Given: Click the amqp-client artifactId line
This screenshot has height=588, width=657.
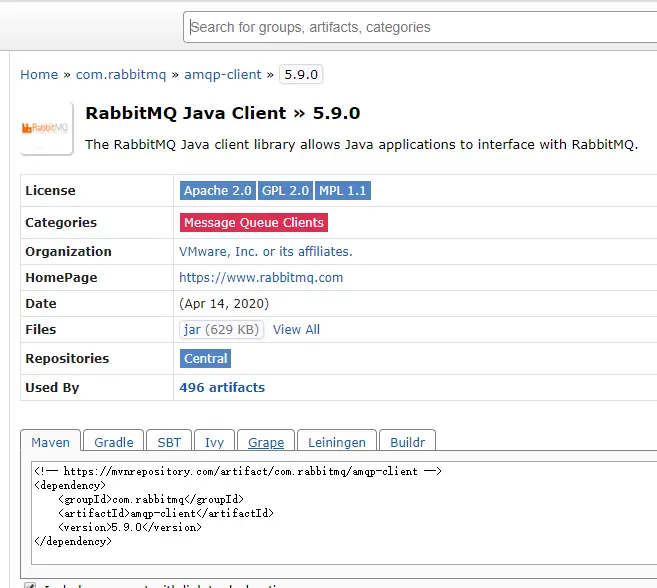Looking at the screenshot, I should coord(166,513).
